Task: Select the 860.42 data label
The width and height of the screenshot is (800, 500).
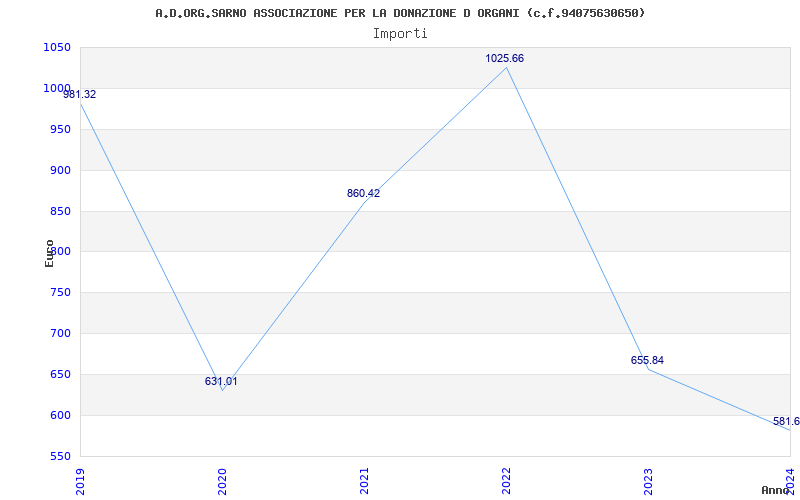Action: [x=363, y=193]
